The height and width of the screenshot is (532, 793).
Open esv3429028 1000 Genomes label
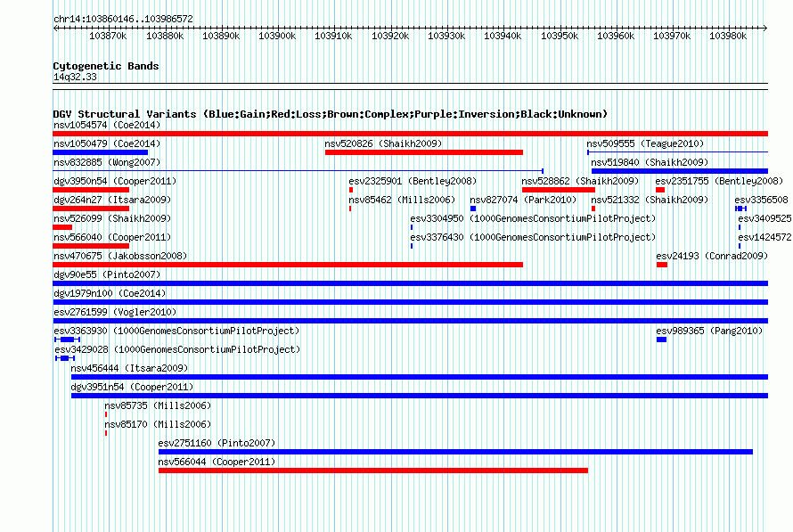[x=177, y=349]
